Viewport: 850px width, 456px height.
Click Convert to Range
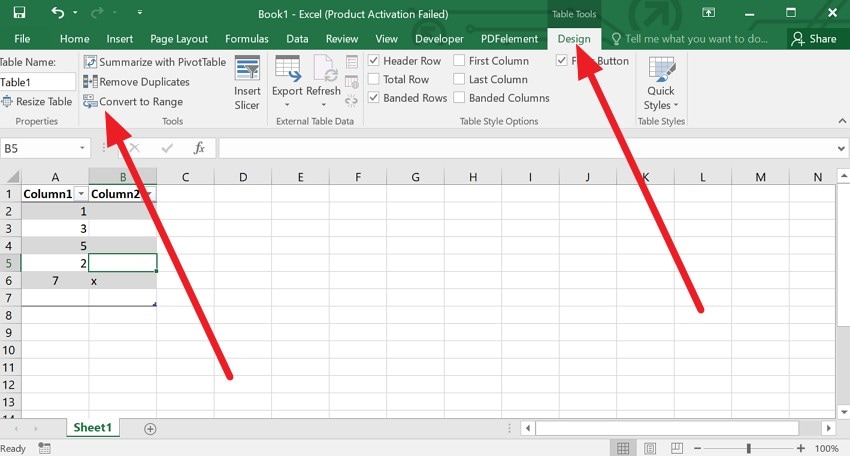pos(133,101)
